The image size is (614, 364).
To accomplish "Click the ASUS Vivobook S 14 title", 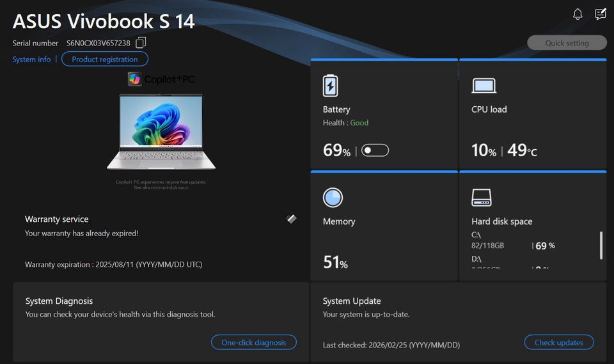I will (104, 21).
